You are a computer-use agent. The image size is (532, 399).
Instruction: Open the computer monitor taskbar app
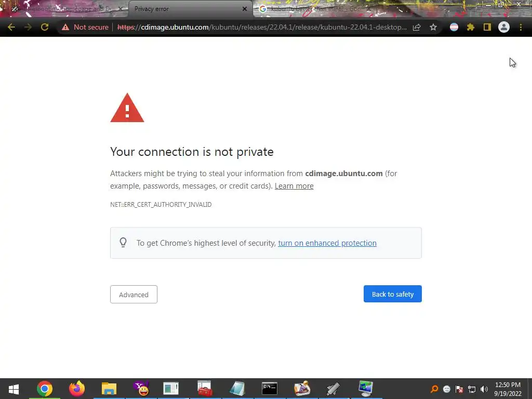(x=366, y=389)
